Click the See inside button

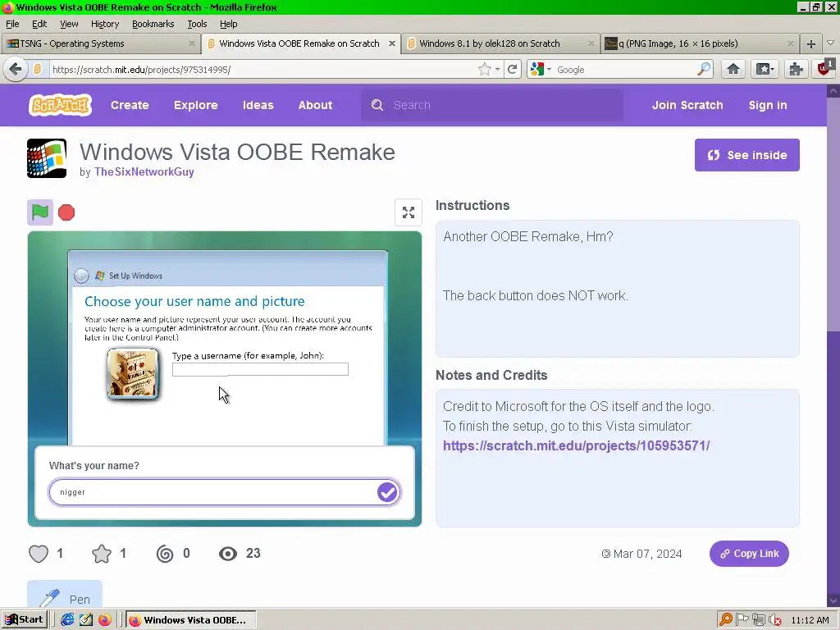(x=746, y=155)
